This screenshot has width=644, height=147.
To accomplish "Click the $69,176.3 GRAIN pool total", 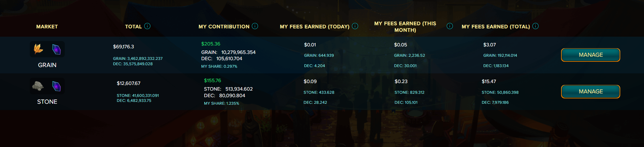I will [x=124, y=47].
